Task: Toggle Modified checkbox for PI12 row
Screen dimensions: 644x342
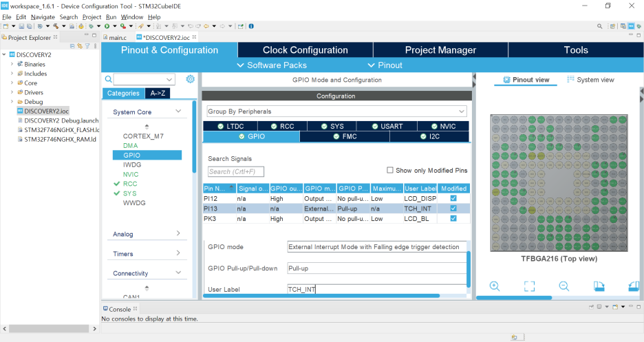Action: click(x=453, y=198)
